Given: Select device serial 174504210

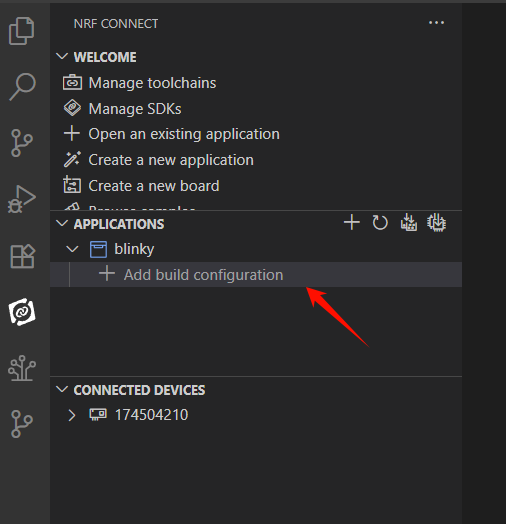Looking at the screenshot, I should 151,415.
